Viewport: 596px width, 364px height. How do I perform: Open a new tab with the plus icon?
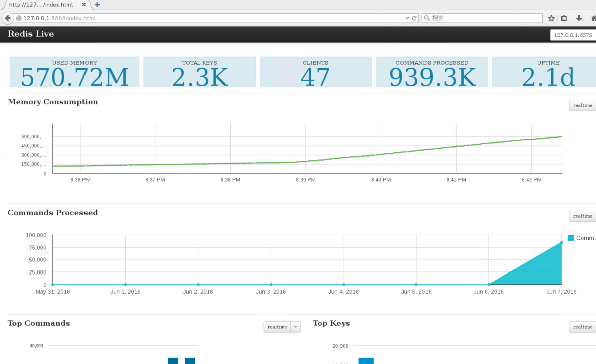click(x=97, y=5)
